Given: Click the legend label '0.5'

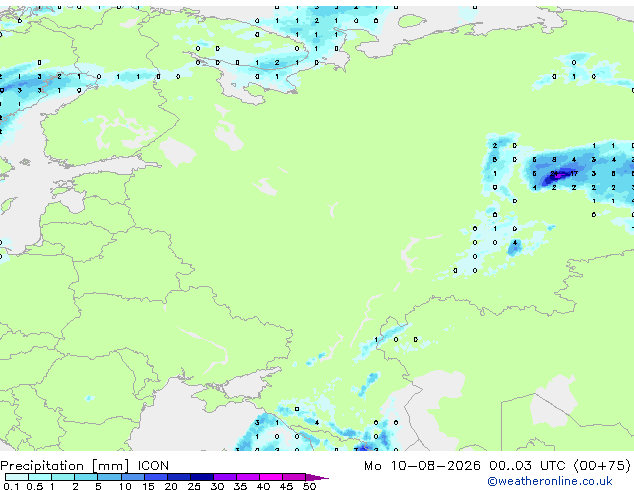Looking at the screenshot, I should click(35, 486).
